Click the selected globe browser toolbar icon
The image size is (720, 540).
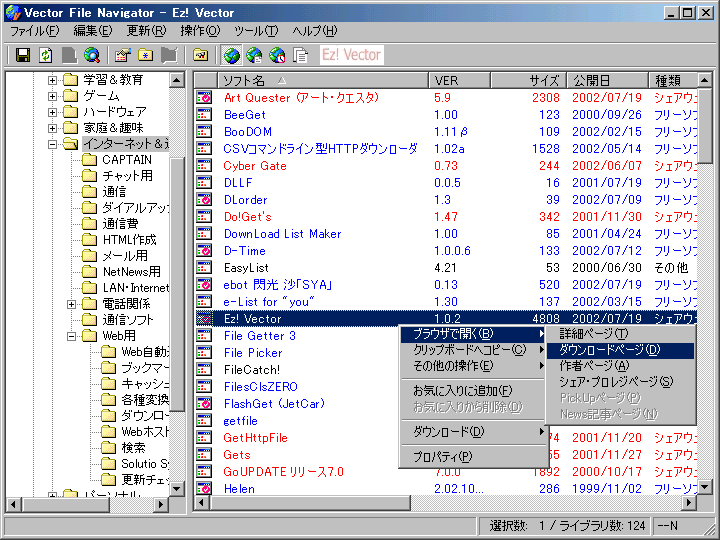coord(231,56)
